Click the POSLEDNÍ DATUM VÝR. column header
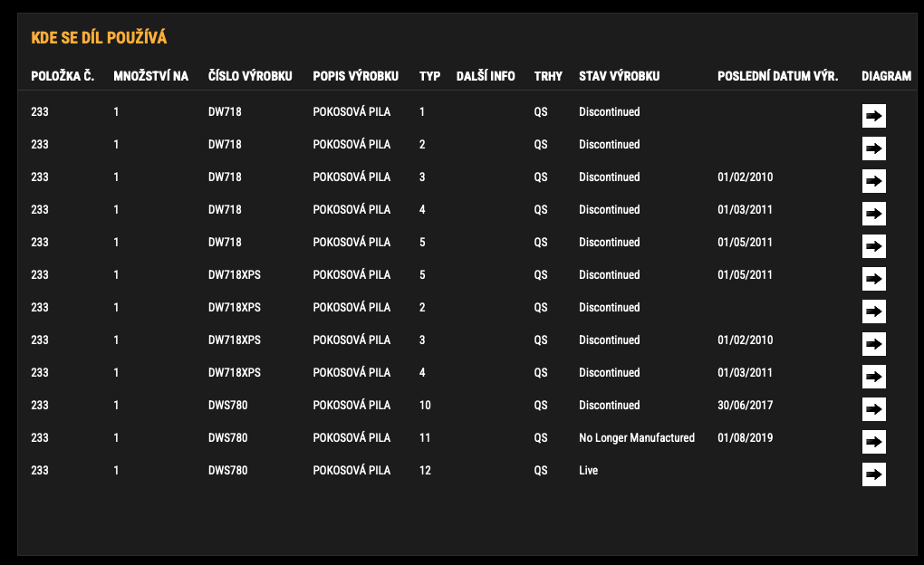 click(x=777, y=76)
